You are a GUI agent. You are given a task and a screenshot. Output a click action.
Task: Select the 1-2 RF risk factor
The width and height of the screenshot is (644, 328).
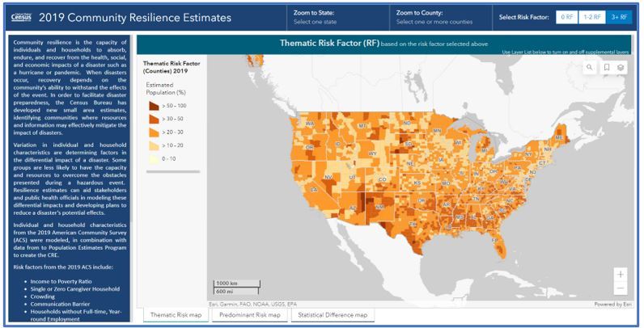[591, 17]
